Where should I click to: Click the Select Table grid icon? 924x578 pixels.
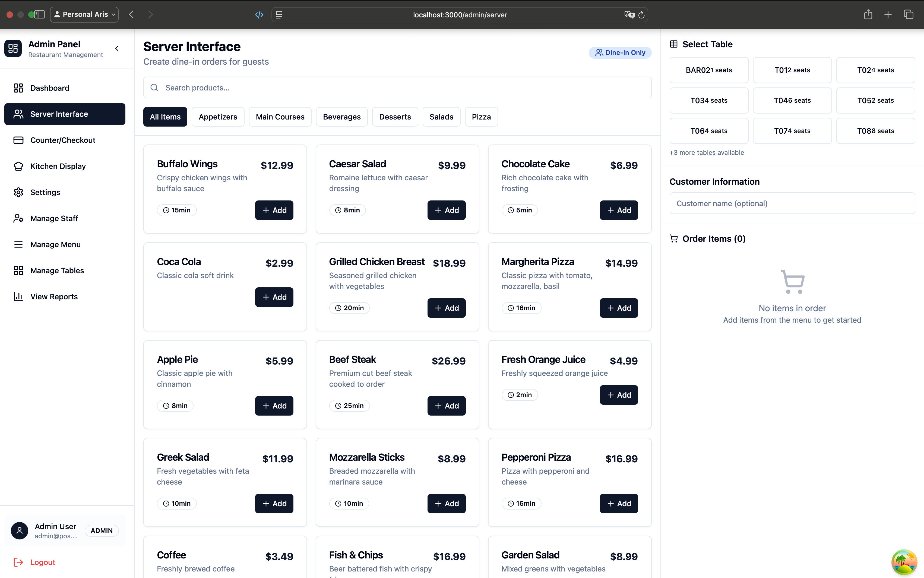[674, 44]
